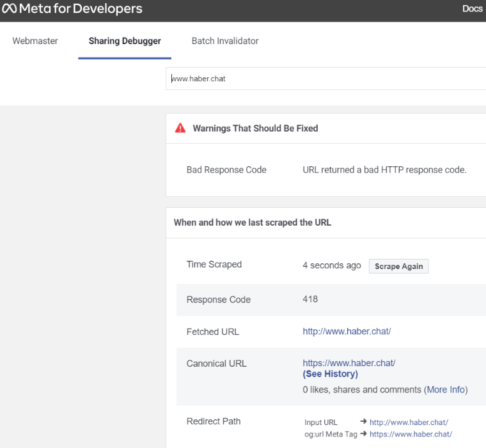The image size is (486, 448).
Task: Click the arrow beside og:url Meta Tag
Action: 363,434
